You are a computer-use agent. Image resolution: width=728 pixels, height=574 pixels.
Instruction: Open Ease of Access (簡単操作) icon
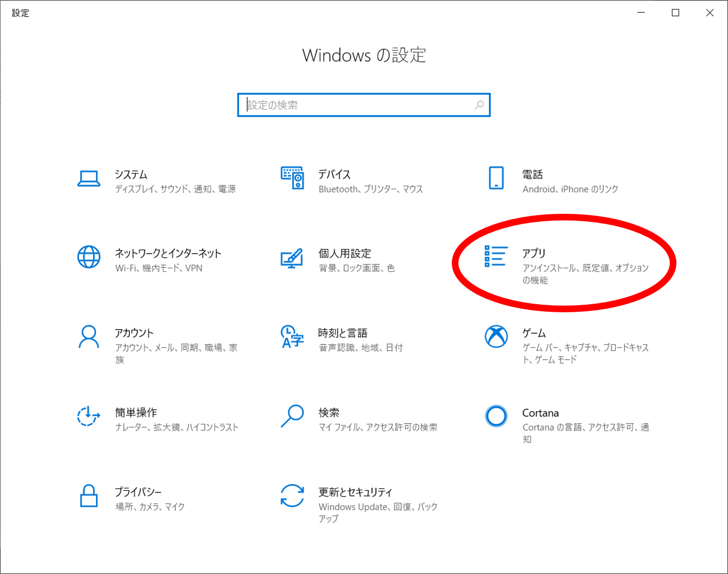89,416
